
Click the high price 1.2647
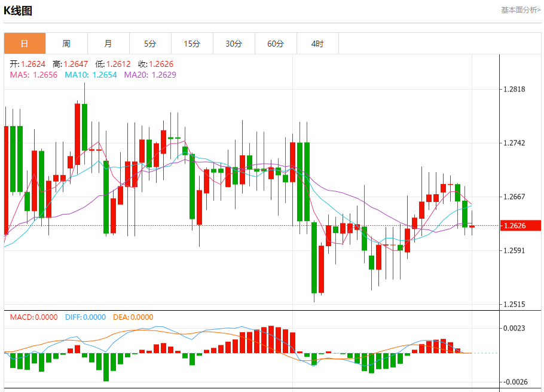tap(76, 64)
